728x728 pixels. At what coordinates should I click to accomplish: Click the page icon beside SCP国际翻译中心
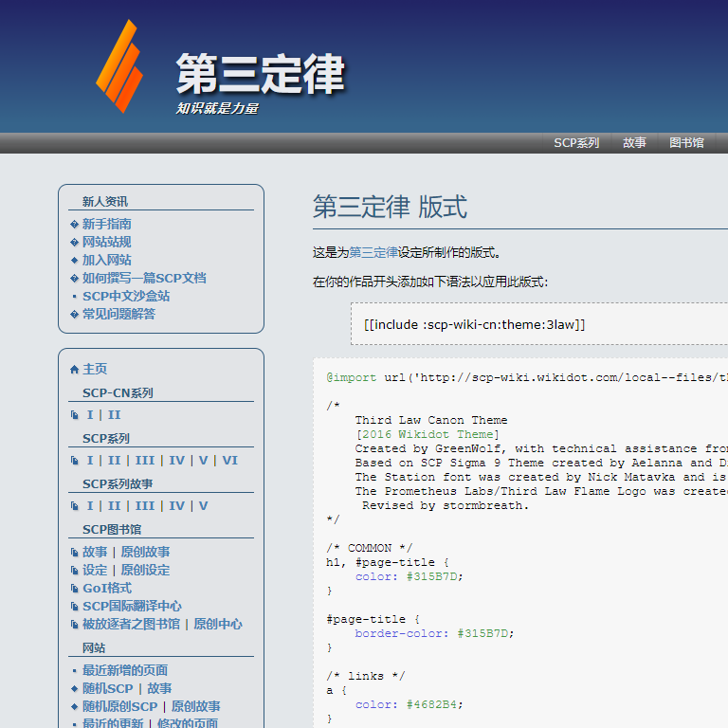coord(75,607)
